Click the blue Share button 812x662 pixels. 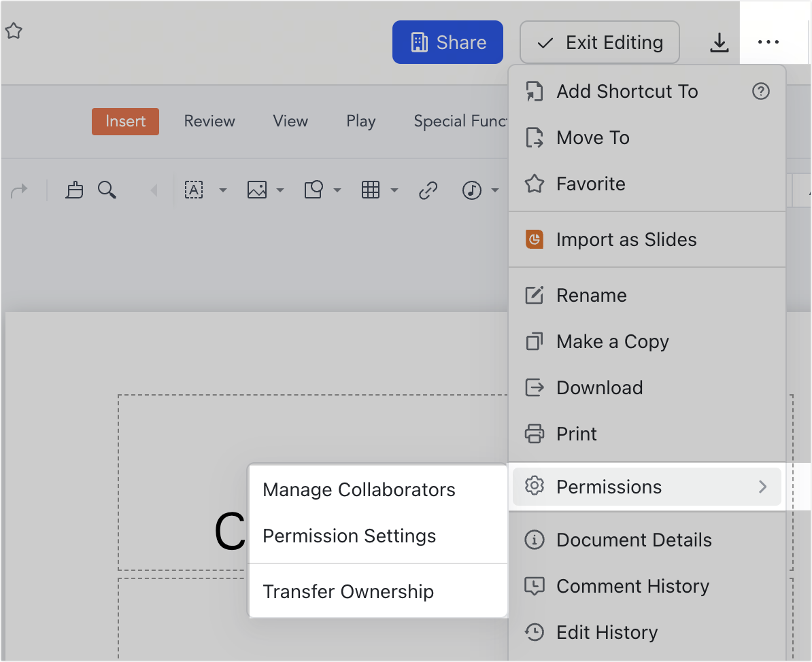(447, 42)
